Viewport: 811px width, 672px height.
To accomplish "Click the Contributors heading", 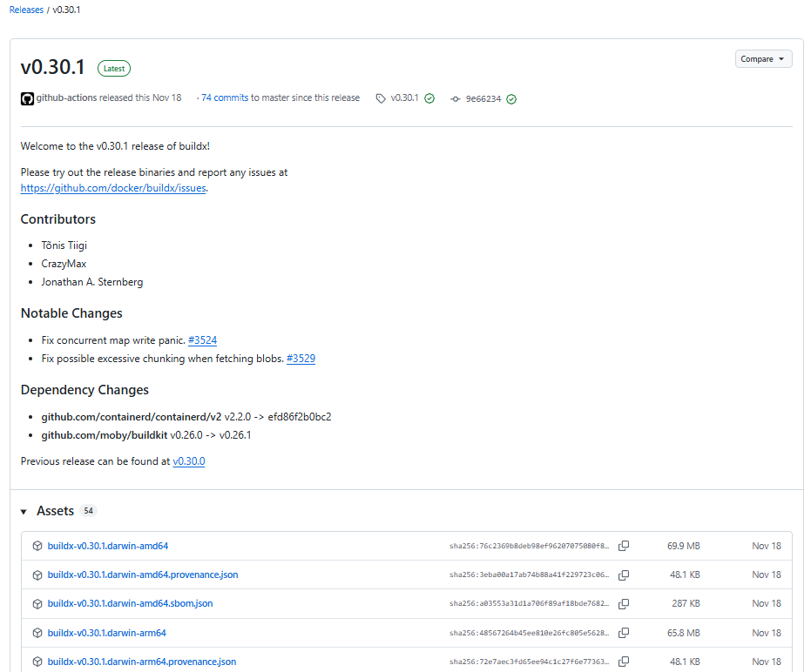I will [x=57, y=219].
